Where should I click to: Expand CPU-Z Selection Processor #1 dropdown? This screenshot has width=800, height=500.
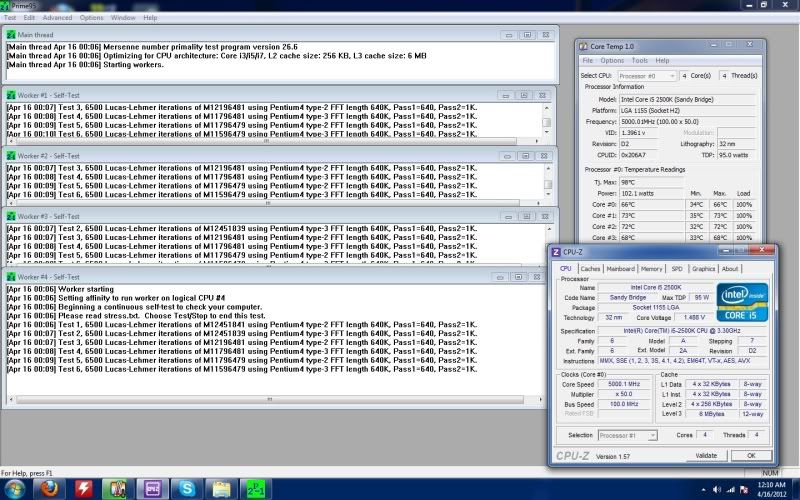pyautogui.click(x=653, y=436)
